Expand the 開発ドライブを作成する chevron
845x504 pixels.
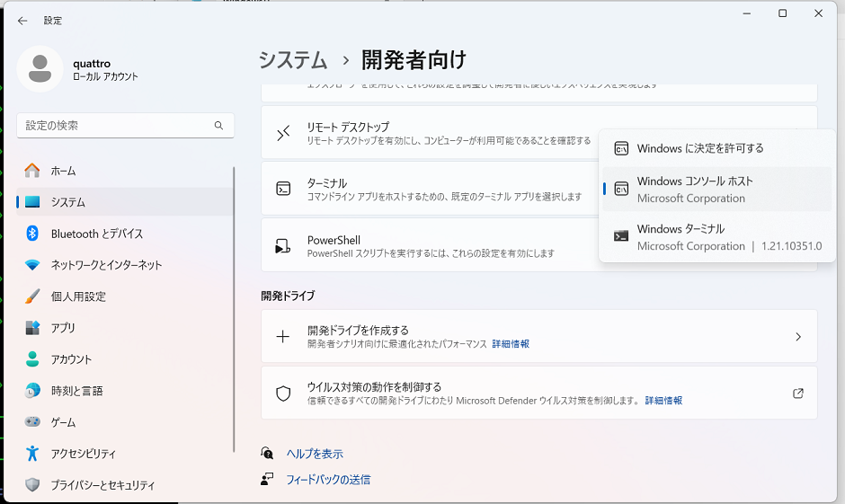click(797, 337)
